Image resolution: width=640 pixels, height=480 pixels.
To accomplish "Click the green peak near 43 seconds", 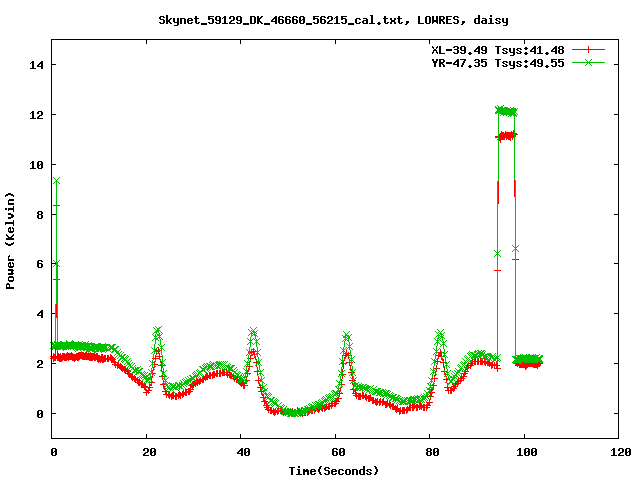I will pyautogui.click(x=253, y=331).
